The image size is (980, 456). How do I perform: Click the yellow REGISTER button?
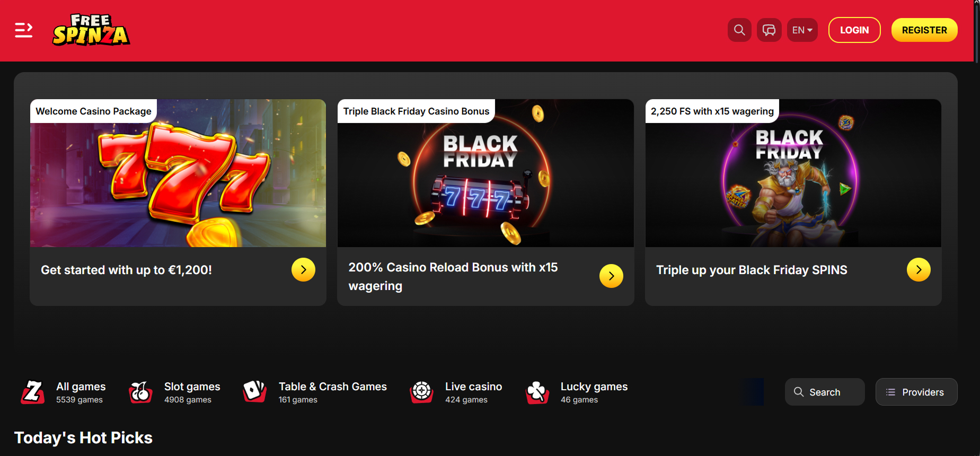click(924, 30)
